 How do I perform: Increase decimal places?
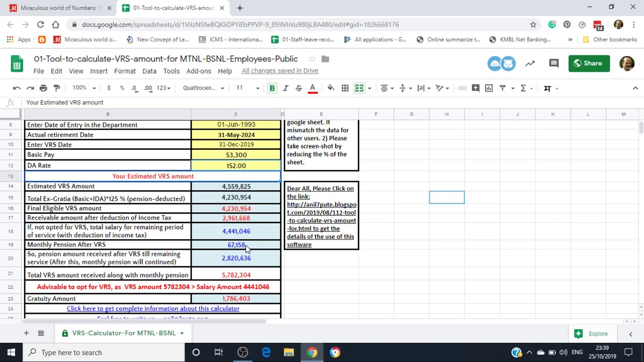click(148, 88)
